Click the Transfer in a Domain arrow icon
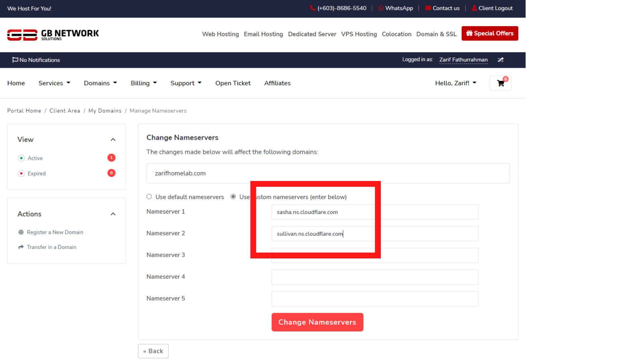Viewport: 644px width, 362px height. (x=21, y=247)
